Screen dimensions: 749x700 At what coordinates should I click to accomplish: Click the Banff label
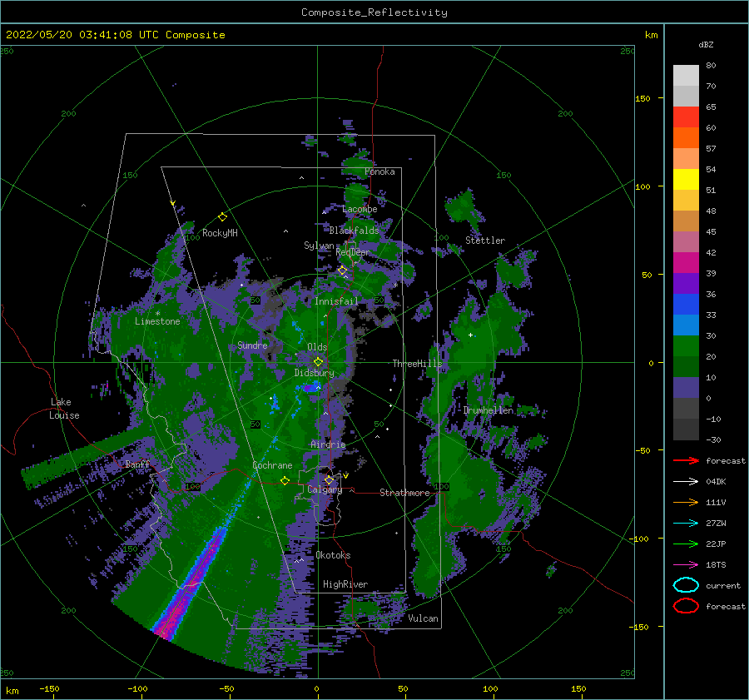click(137, 464)
